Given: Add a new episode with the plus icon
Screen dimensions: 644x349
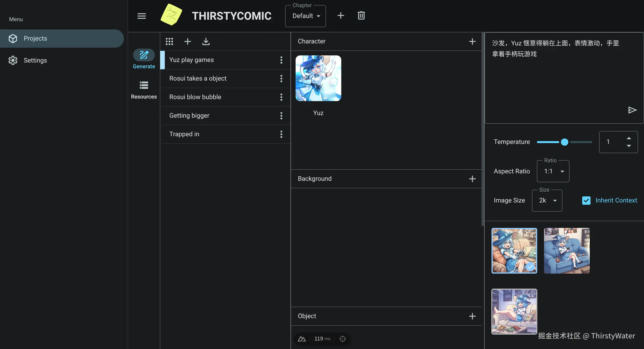Looking at the screenshot, I should [188, 41].
